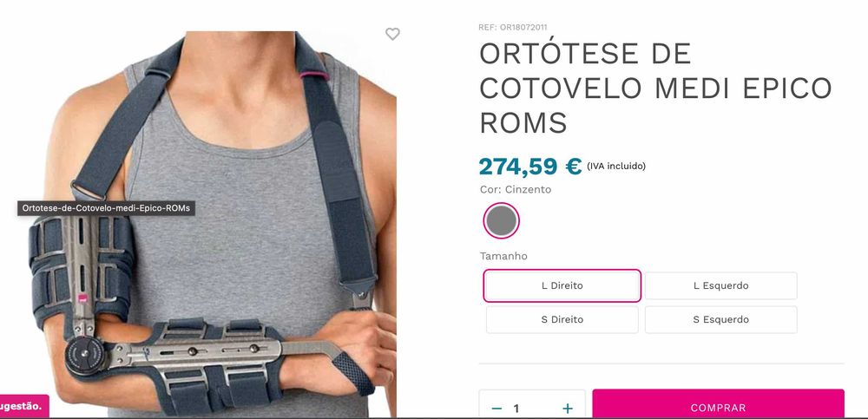Click the Cor: Cinzento label
The width and height of the screenshot is (868, 419).
tap(516, 189)
